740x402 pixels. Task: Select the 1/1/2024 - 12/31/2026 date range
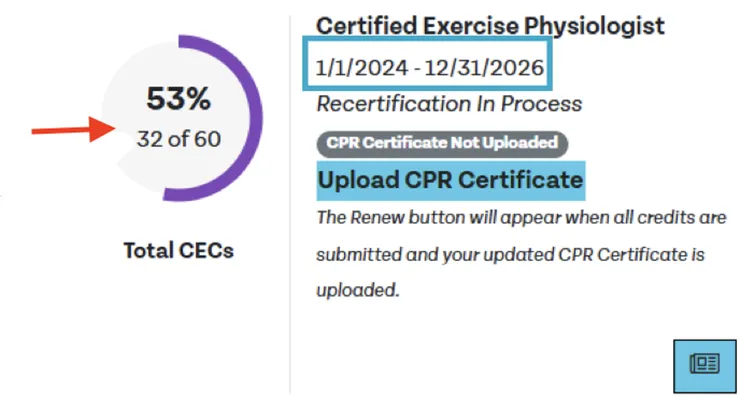(x=429, y=68)
